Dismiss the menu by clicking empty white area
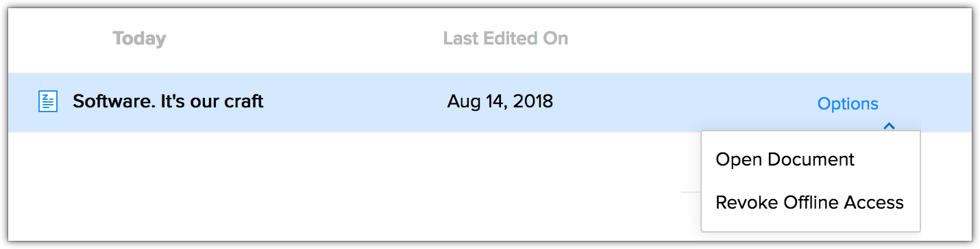This screenshot has width=980, height=249. click(x=343, y=185)
